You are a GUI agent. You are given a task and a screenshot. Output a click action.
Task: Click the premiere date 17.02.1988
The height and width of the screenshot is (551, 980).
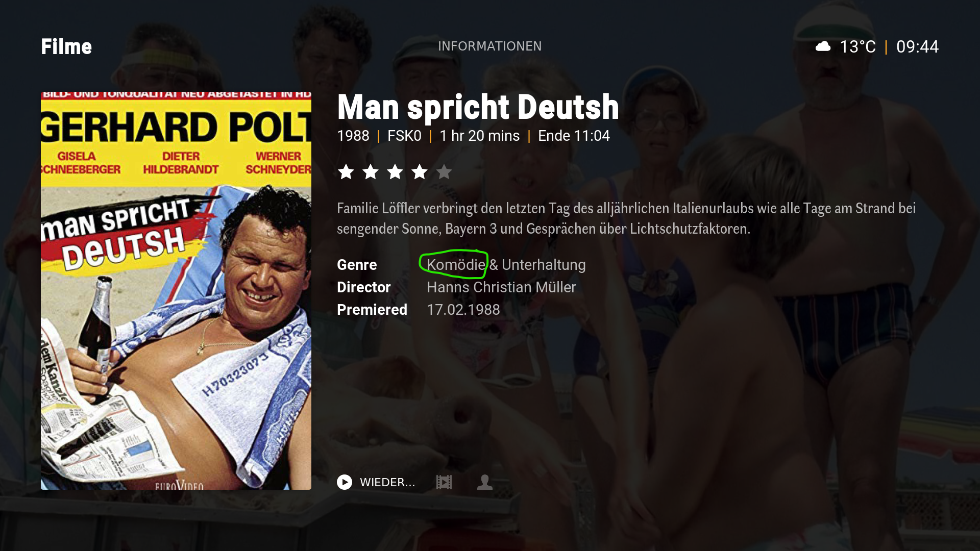[463, 310]
